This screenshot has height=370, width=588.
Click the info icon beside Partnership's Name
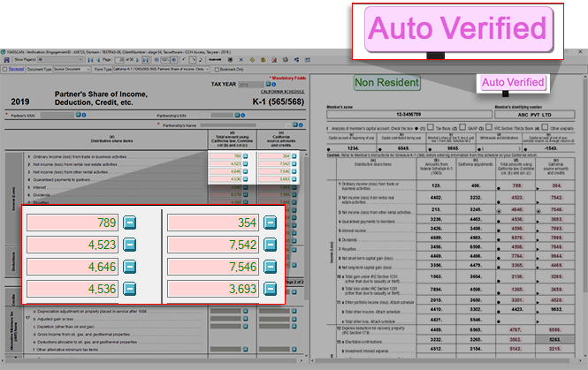301,125
